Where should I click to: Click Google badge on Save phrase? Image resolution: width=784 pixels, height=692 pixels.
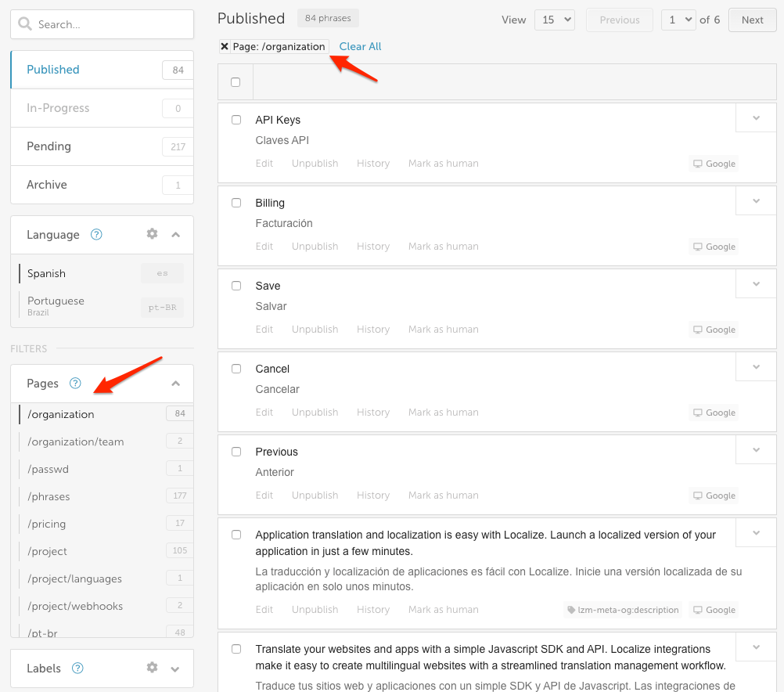coord(714,330)
